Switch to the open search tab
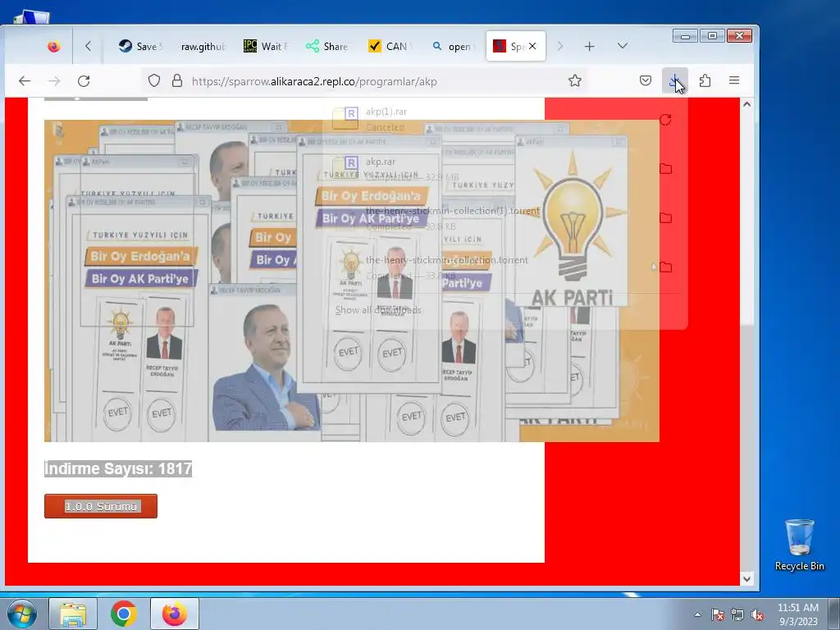840x630 pixels. 453,47
